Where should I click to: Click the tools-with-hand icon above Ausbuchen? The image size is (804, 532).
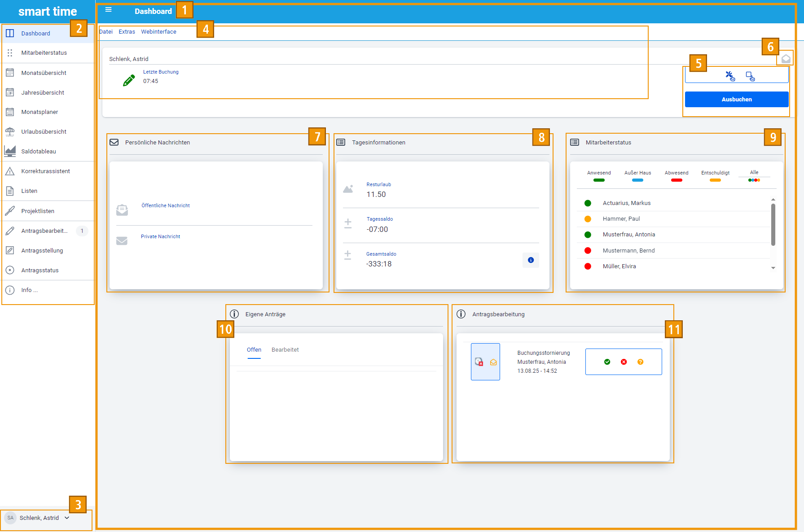pos(730,76)
